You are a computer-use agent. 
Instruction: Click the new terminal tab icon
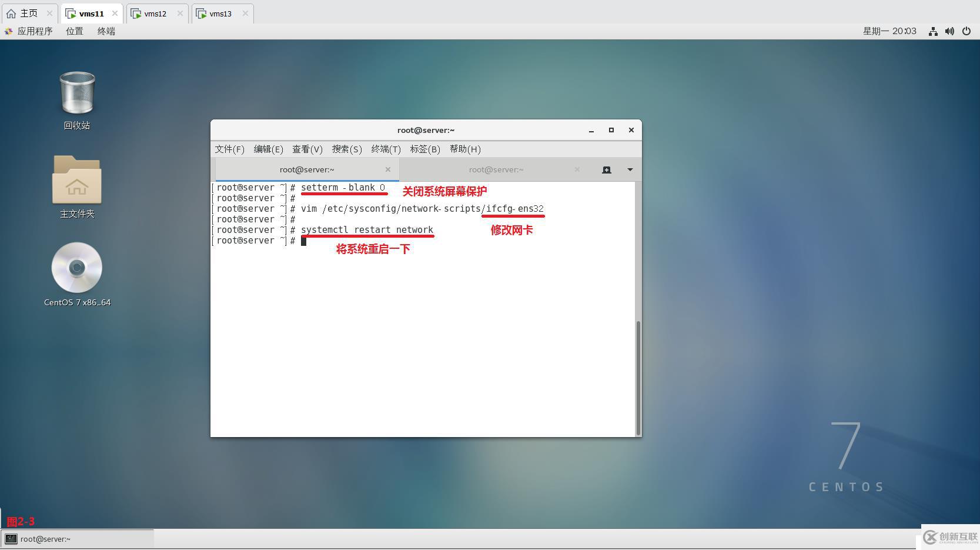607,169
